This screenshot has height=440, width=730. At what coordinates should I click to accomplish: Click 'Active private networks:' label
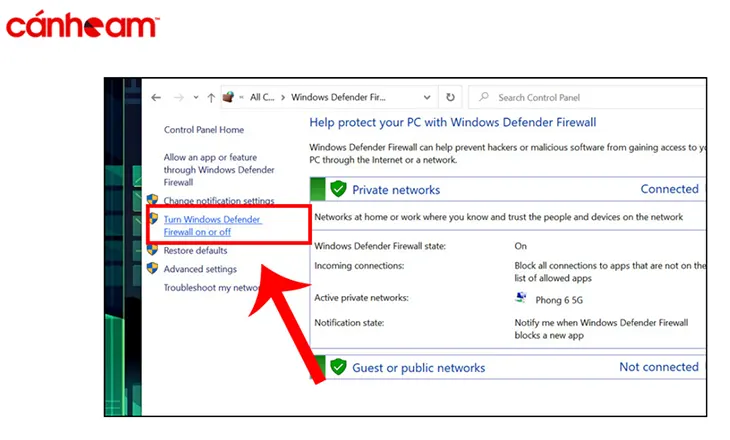coord(361,298)
